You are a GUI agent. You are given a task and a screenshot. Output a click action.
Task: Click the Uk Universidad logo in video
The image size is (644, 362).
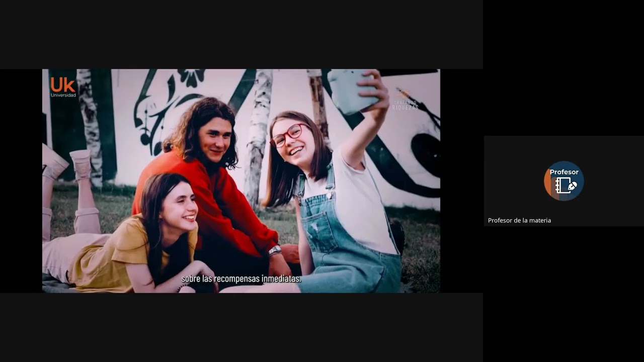tap(63, 87)
